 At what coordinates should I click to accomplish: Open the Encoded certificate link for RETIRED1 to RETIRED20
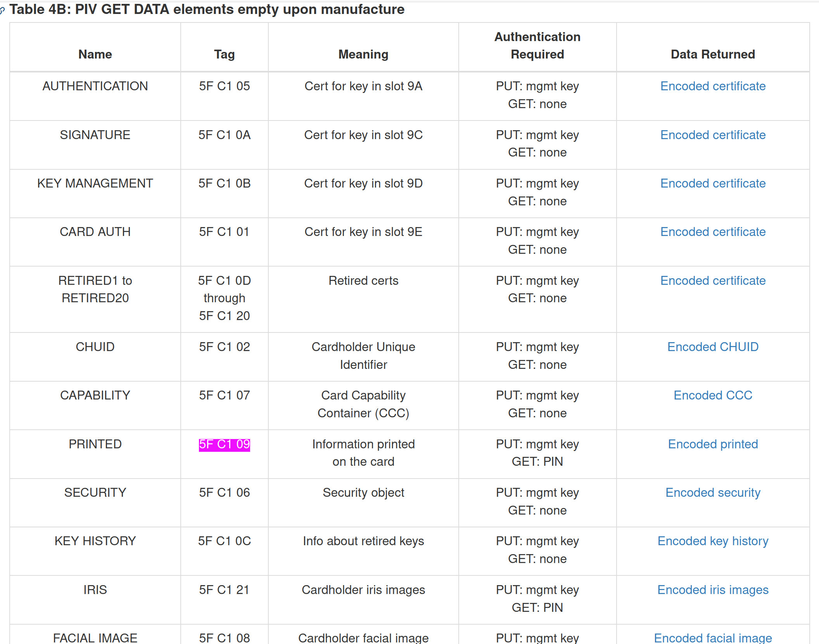point(713,281)
